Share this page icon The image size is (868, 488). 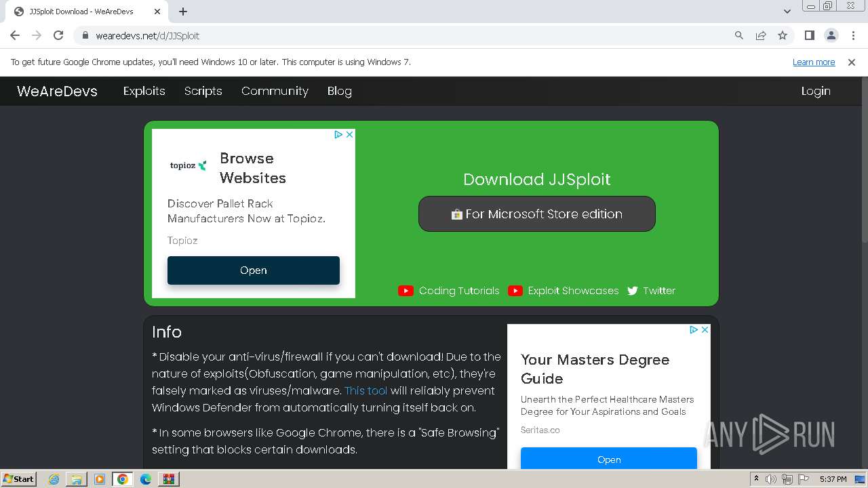coord(761,35)
